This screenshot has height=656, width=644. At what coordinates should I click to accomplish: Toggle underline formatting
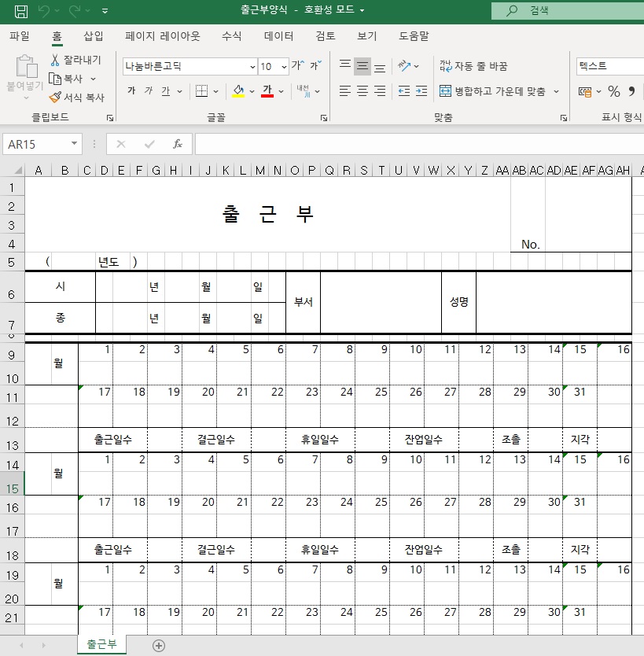click(166, 90)
